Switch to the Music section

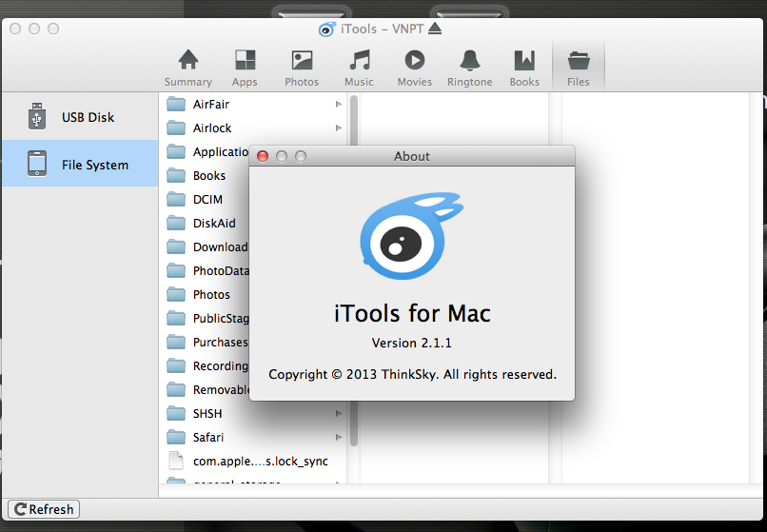(359, 68)
